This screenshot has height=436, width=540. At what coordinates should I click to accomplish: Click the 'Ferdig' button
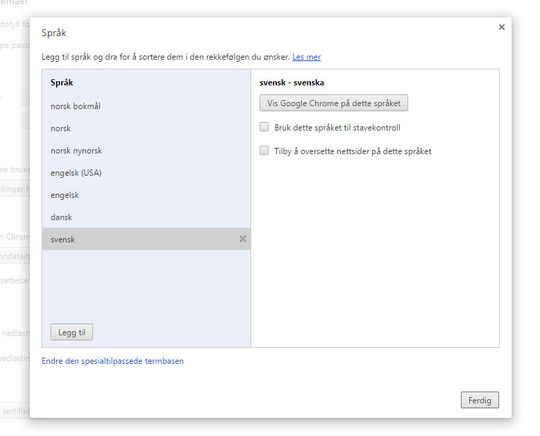tap(480, 400)
